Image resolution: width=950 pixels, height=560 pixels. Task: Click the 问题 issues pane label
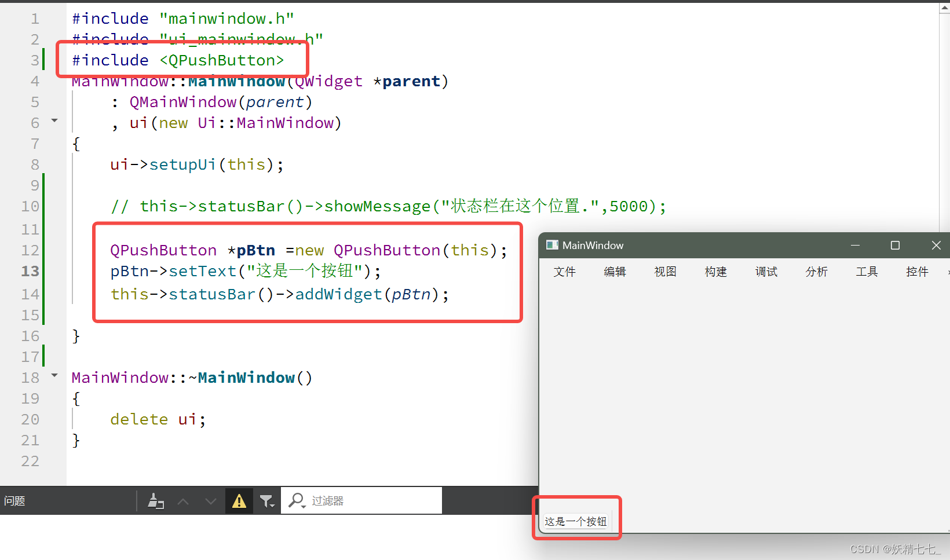(x=14, y=501)
